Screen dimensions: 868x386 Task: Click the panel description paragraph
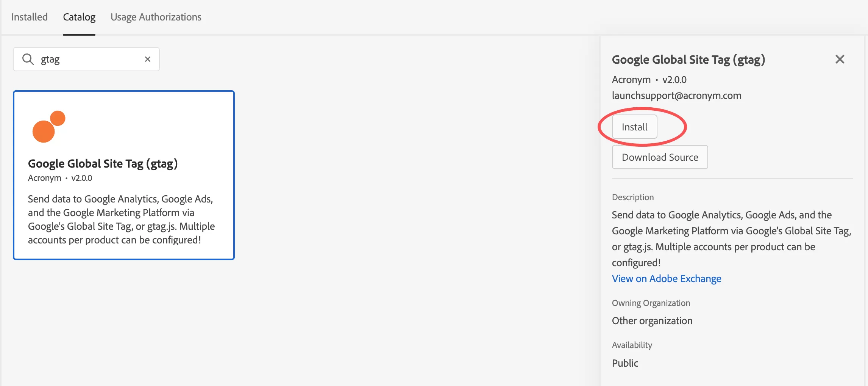pyautogui.click(x=732, y=239)
